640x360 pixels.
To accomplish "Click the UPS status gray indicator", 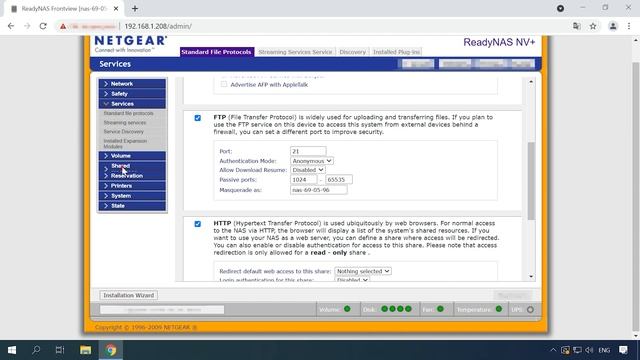I will [x=530, y=309].
